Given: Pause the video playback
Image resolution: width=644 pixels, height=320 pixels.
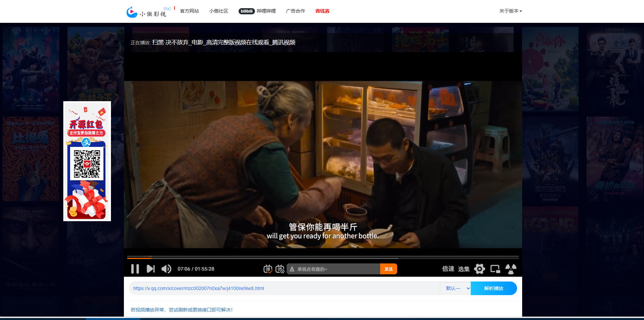Looking at the screenshot, I should click(135, 269).
